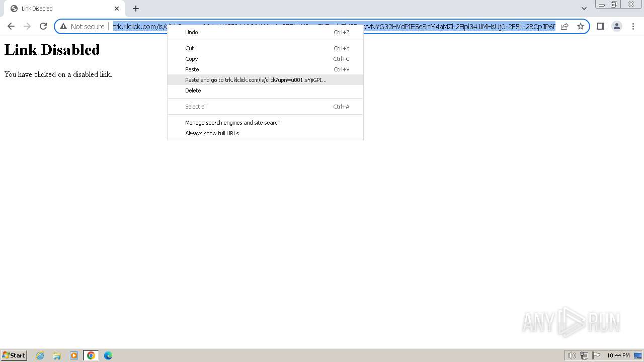This screenshot has height=362, width=644.
Task: Choose Copy in the context menu
Action: [x=265, y=59]
